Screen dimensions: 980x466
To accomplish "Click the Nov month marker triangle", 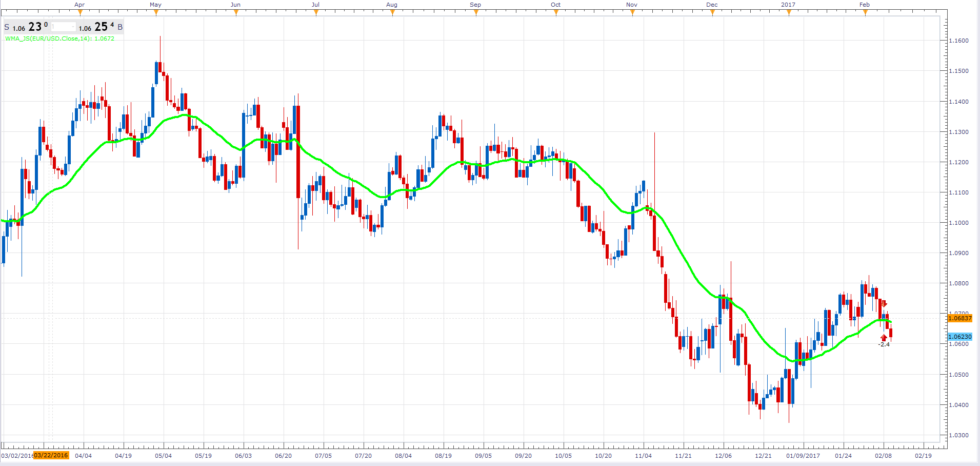I will [x=632, y=13].
